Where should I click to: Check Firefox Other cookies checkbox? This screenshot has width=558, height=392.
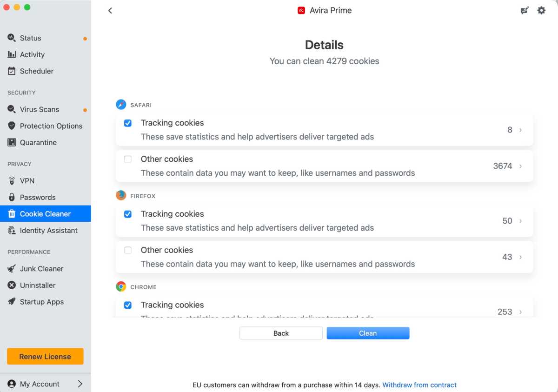128,250
